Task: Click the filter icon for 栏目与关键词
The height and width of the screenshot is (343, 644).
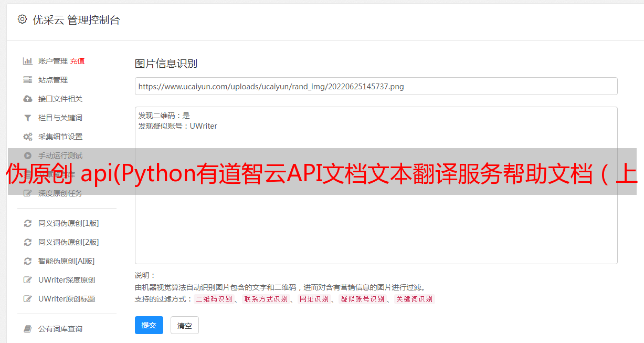Action: [x=27, y=118]
